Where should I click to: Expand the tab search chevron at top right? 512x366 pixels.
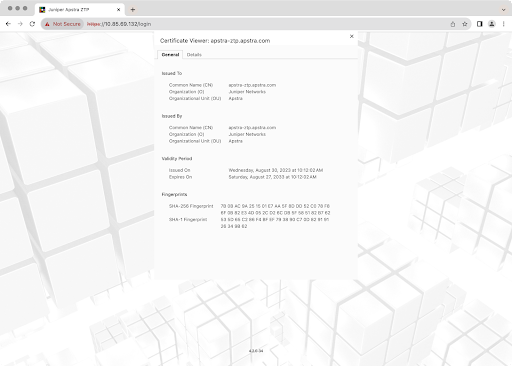tap(503, 10)
